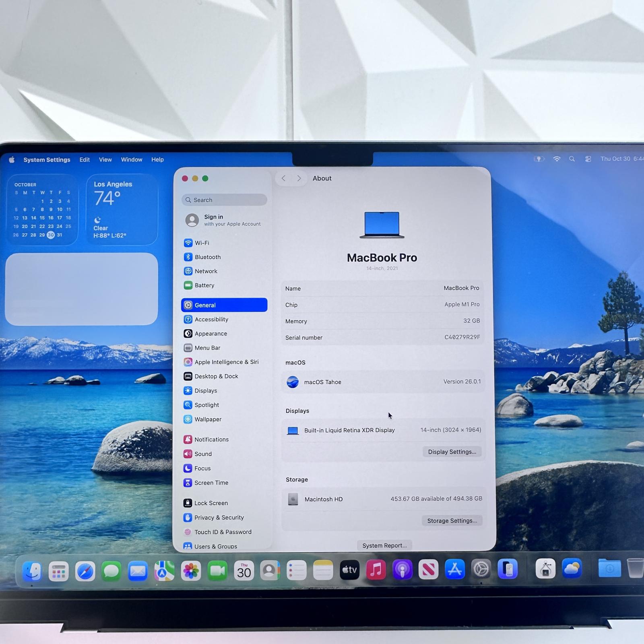Click the Search field in System Settings

(x=224, y=200)
